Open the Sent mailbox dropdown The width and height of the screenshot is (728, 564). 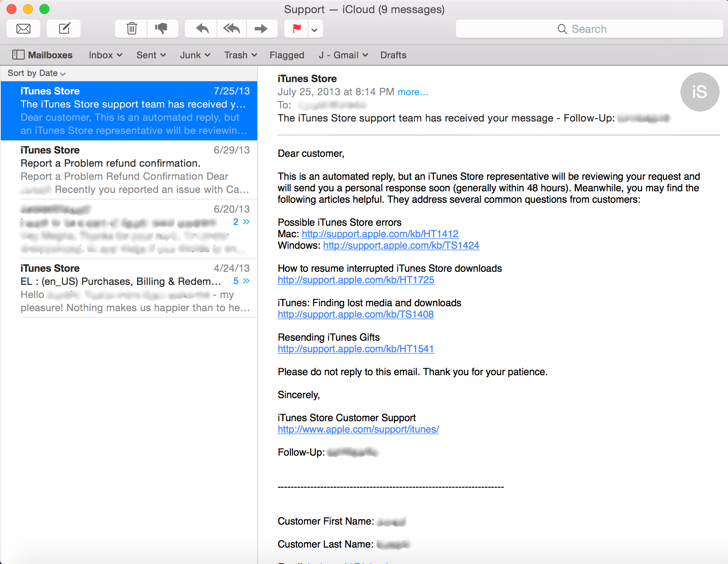tap(151, 55)
